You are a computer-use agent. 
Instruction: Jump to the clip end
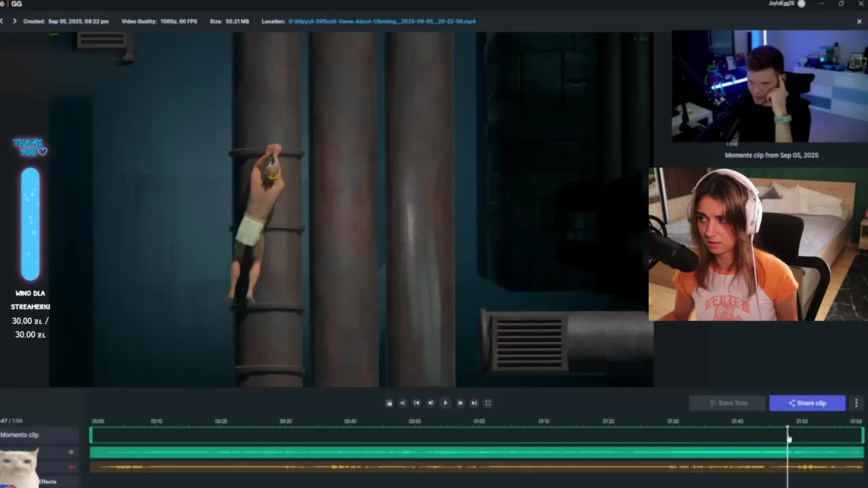point(474,403)
